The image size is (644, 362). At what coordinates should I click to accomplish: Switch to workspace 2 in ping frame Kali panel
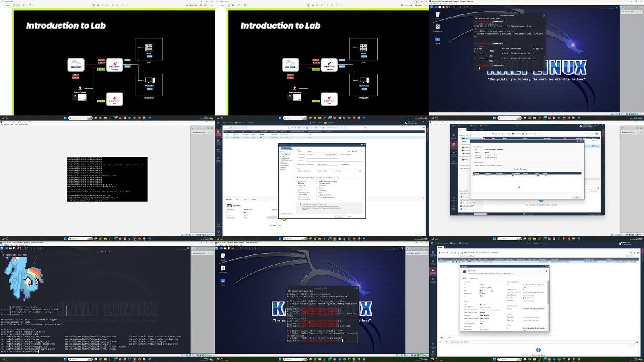coord(460,7)
